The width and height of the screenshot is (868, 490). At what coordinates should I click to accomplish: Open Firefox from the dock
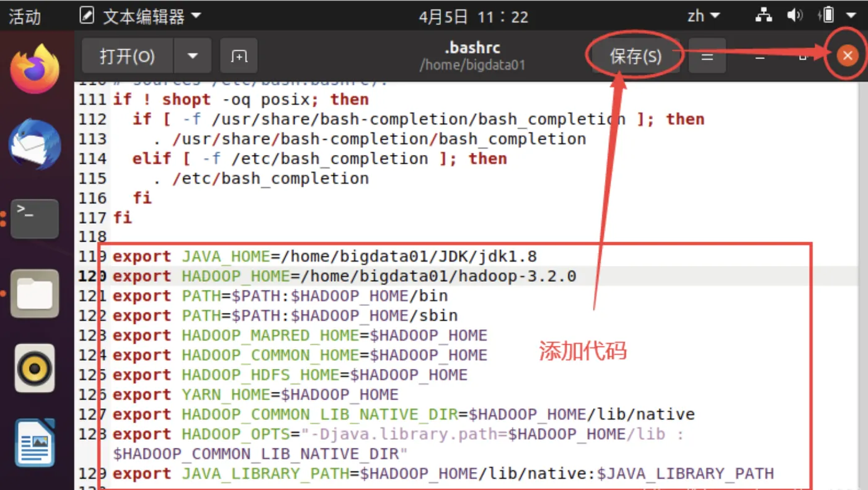coord(35,69)
